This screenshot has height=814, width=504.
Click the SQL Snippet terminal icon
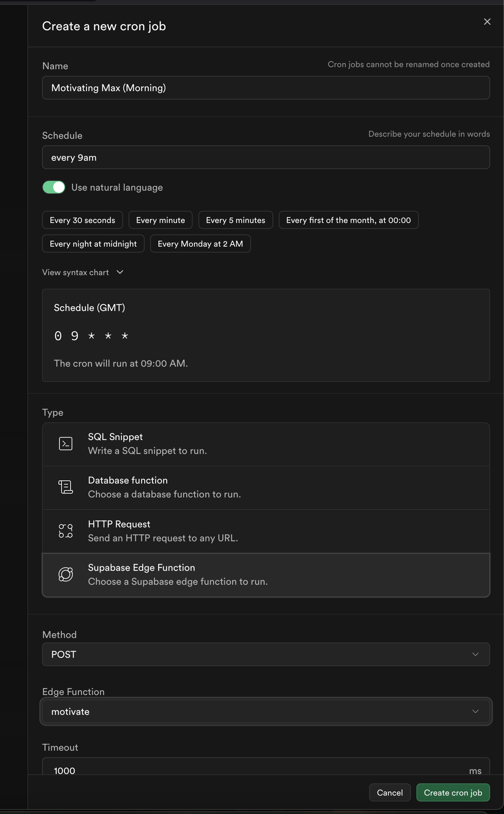[66, 444]
